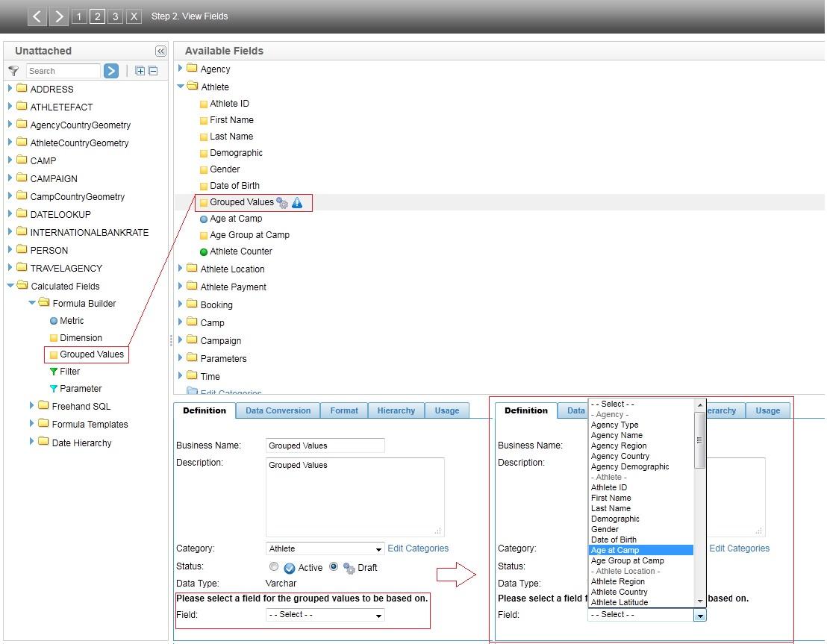827x644 pixels.
Task: Focus the Search input field
Action: (x=63, y=71)
